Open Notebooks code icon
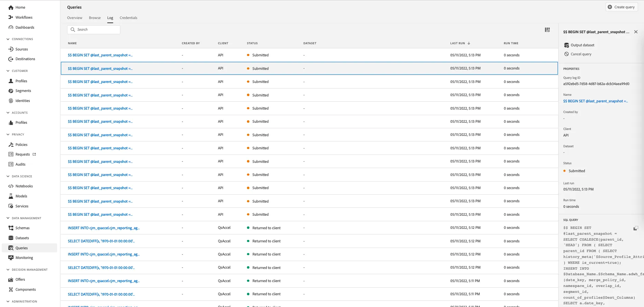Viewport: 644px width, 307px height. pyautogui.click(x=11, y=186)
